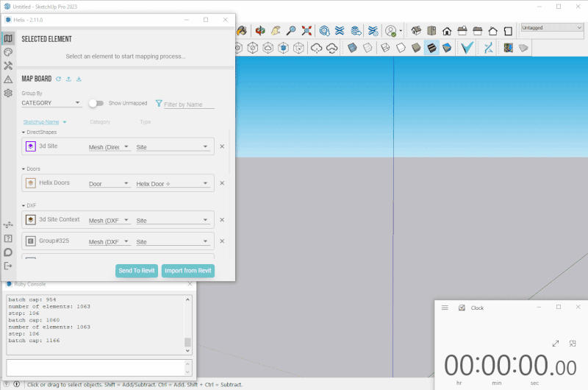Screen dimensions: 588x390
Task: Click the help question mark icon in Helix sidebar
Action: (8, 238)
